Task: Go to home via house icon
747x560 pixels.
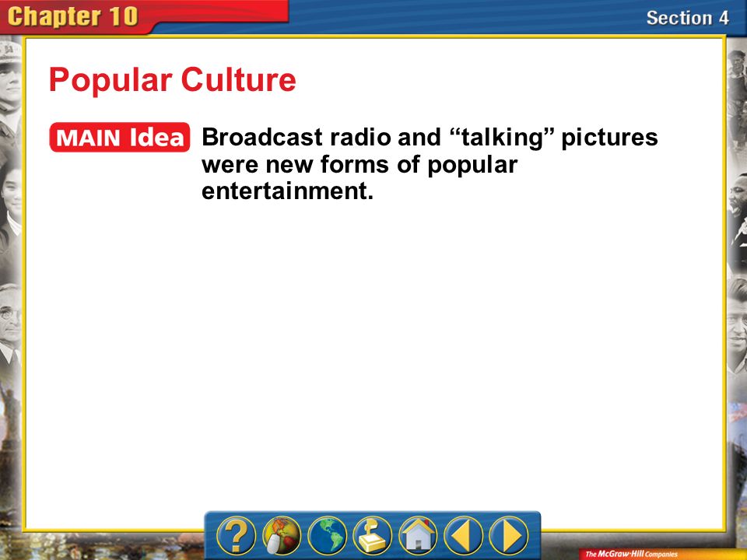Action: [x=418, y=536]
